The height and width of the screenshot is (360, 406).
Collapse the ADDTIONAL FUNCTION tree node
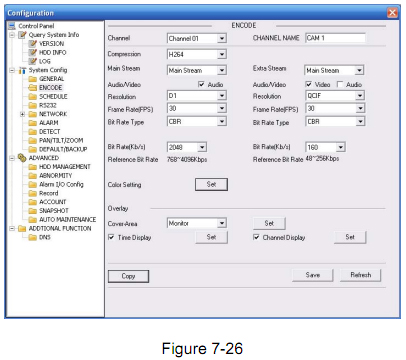pyautogui.click(x=12, y=228)
